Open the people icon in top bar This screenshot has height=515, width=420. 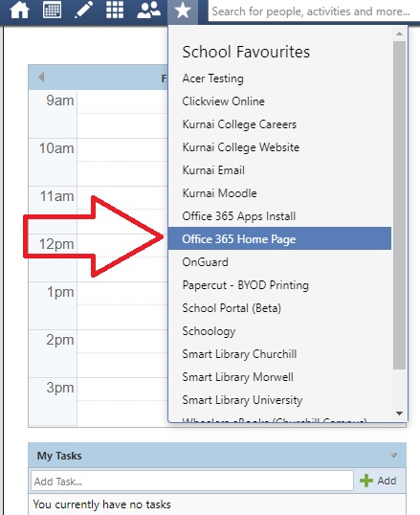point(148,10)
